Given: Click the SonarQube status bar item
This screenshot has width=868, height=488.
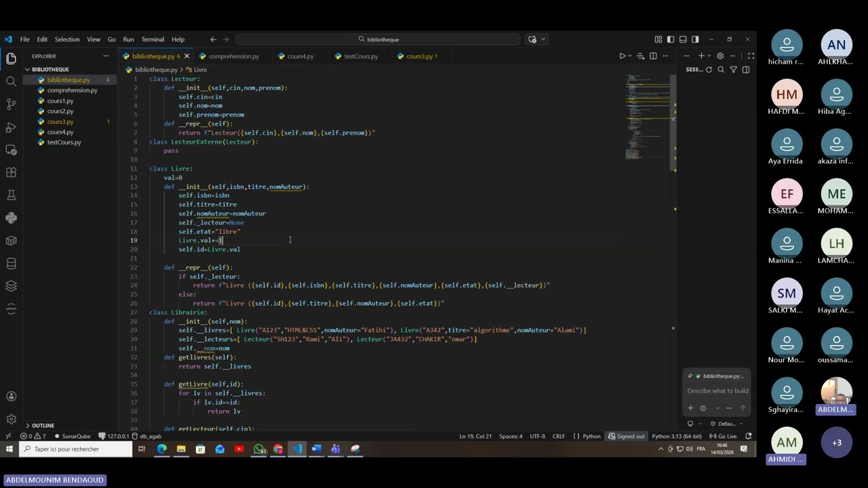Looking at the screenshot, I should (73, 436).
